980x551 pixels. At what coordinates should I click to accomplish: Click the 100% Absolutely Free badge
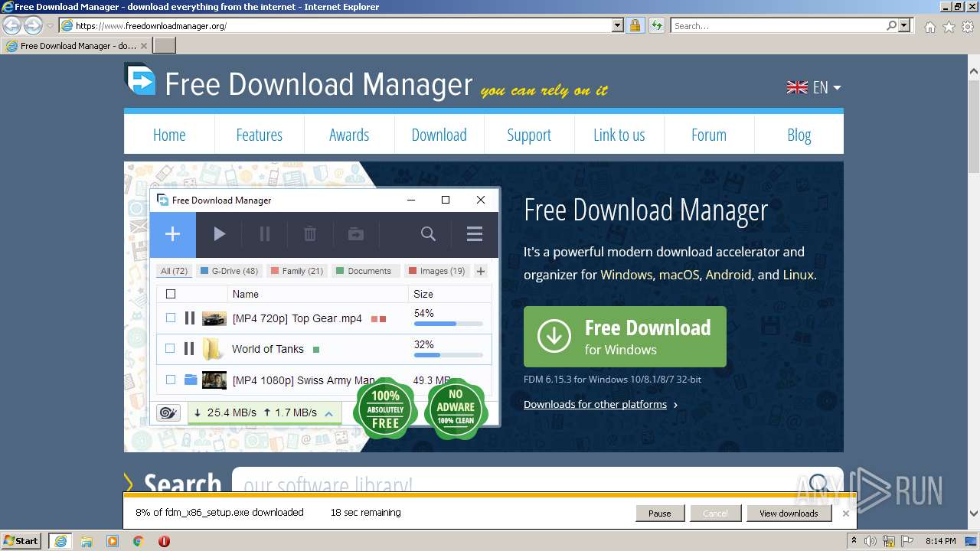click(385, 408)
